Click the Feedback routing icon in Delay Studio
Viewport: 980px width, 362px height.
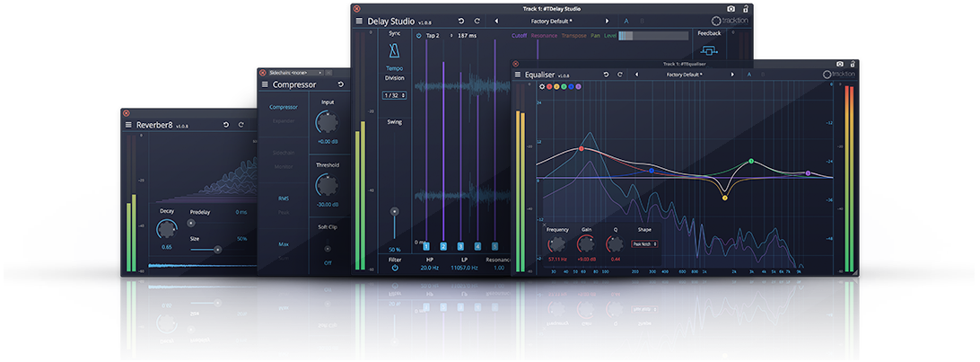click(x=709, y=50)
